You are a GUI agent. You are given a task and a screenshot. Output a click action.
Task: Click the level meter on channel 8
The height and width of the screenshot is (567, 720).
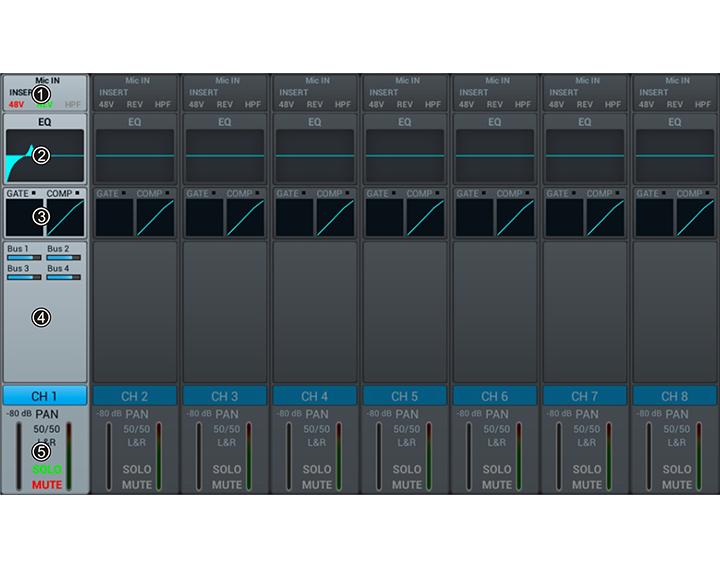coord(698,455)
